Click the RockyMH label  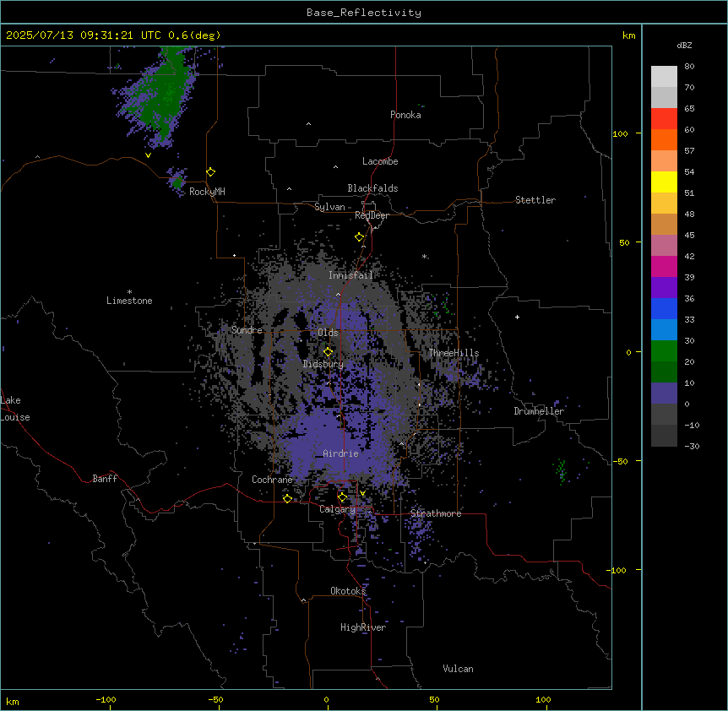(207, 192)
